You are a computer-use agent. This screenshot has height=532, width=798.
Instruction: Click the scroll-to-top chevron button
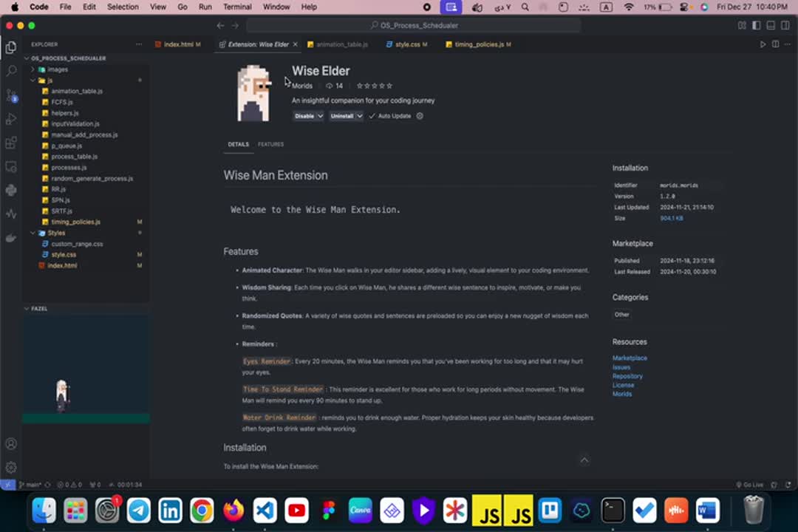tap(584, 460)
